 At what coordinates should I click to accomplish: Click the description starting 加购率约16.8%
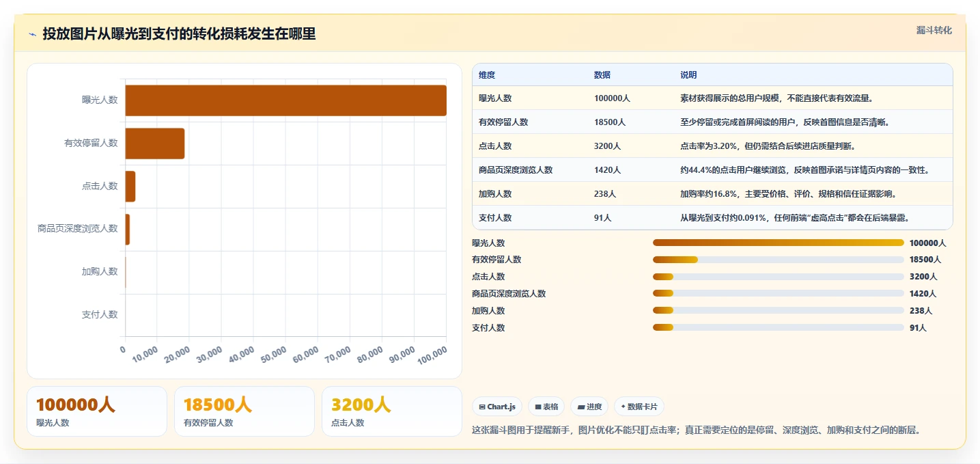[x=788, y=194]
